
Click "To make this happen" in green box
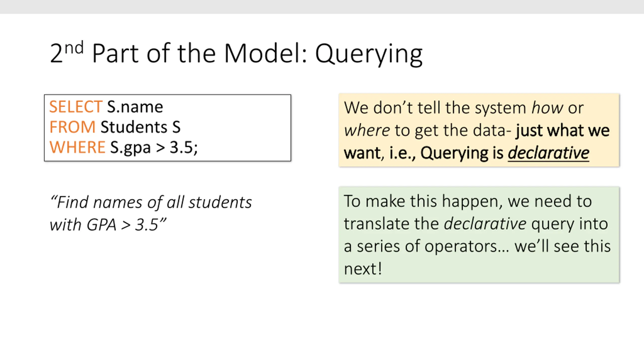(423, 202)
